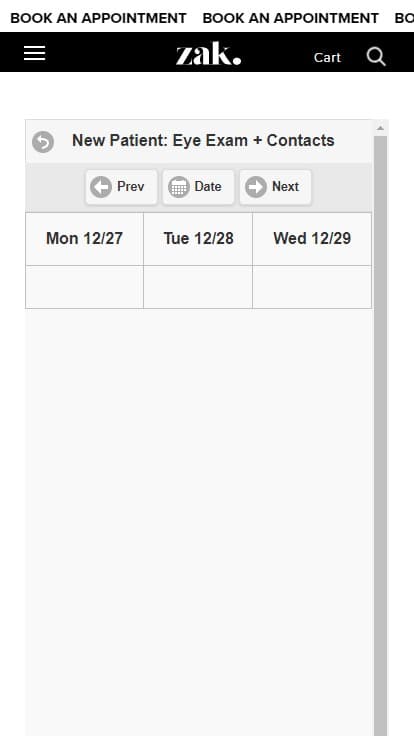Open the hamburger menu

coord(35,53)
